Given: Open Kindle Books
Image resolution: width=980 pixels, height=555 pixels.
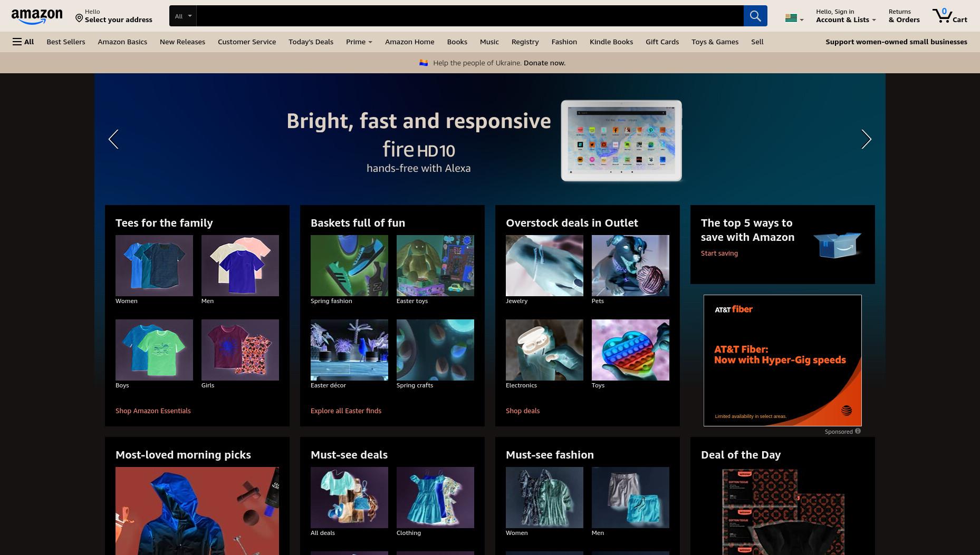Looking at the screenshot, I should 611,42.
